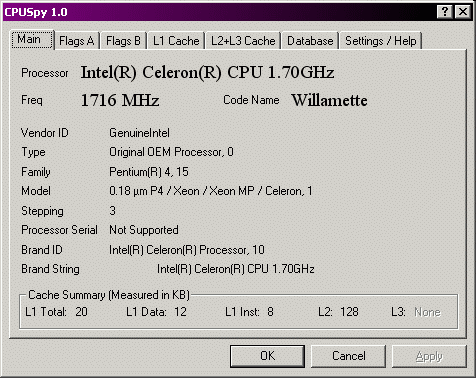Dismiss dialog with the Cancel button
This screenshot has width=476, height=378.
tap(349, 356)
